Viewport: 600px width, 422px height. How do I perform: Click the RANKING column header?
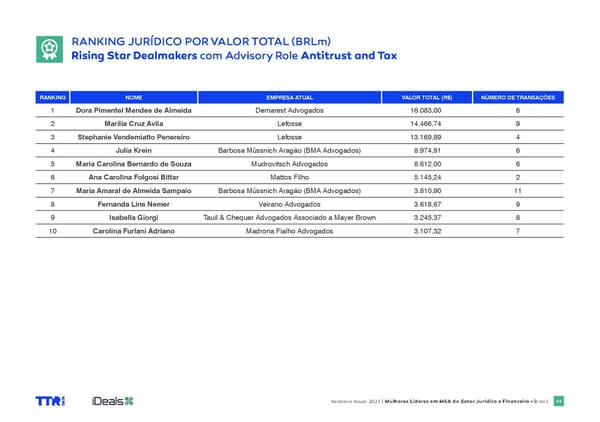click(52, 97)
